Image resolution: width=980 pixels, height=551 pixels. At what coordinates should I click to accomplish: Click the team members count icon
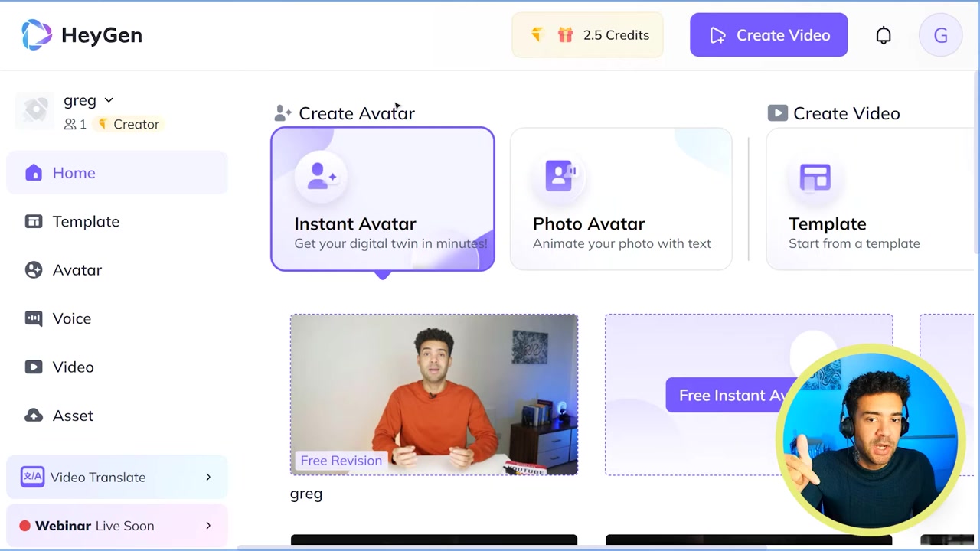point(70,124)
